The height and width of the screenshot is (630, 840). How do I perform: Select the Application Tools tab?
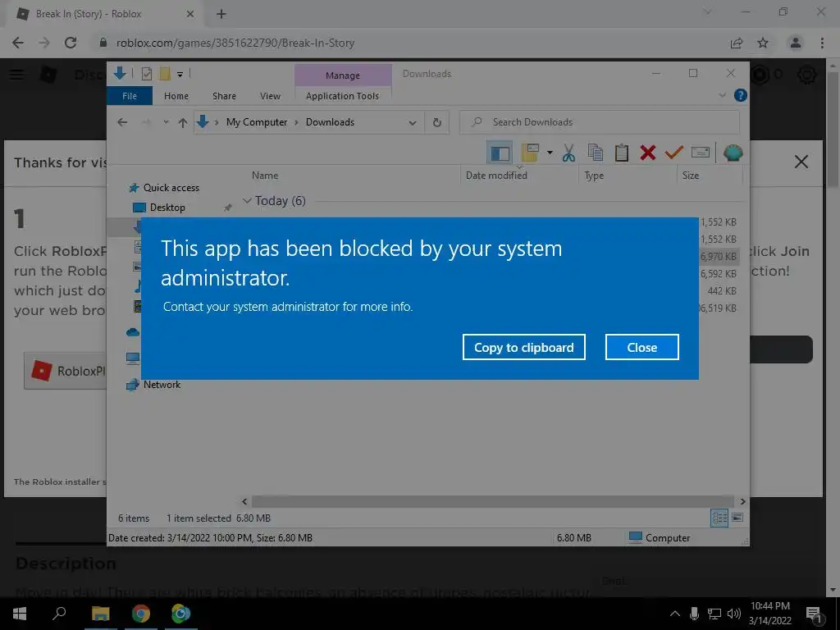pos(342,96)
